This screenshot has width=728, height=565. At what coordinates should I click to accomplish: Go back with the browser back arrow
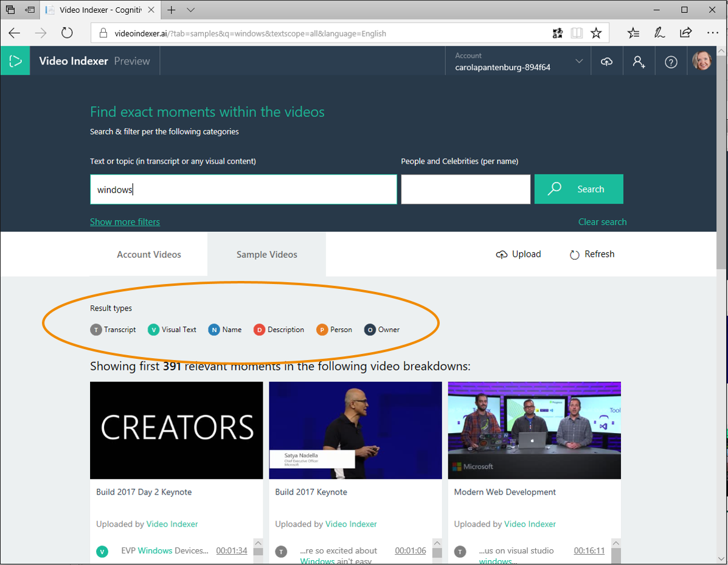coord(15,33)
